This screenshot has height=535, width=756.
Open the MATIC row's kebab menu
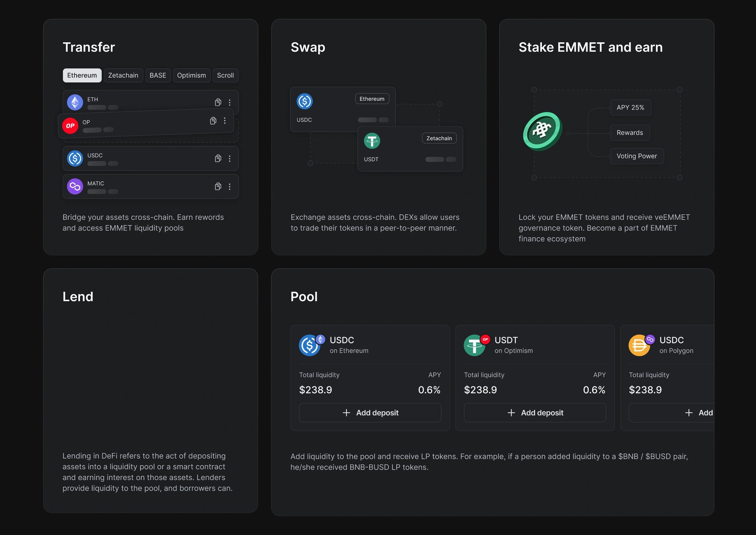(x=230, y=186)
